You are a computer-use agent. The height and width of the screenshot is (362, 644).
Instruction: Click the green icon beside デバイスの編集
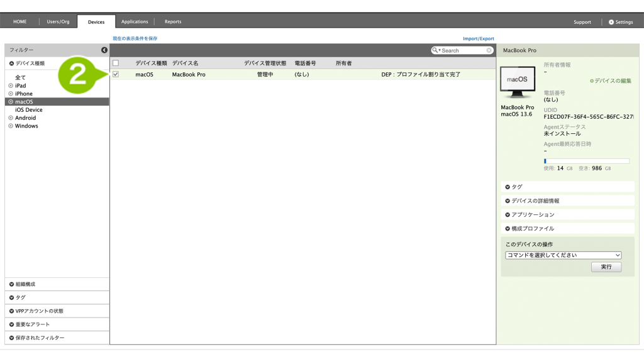592,81
